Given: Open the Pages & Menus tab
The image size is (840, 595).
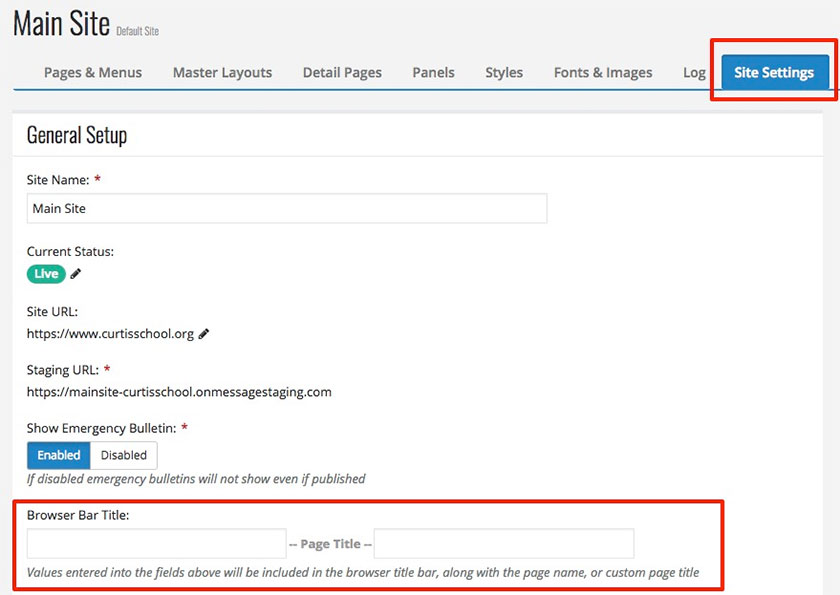Looking at the screenshot, I should pos(93,72).
